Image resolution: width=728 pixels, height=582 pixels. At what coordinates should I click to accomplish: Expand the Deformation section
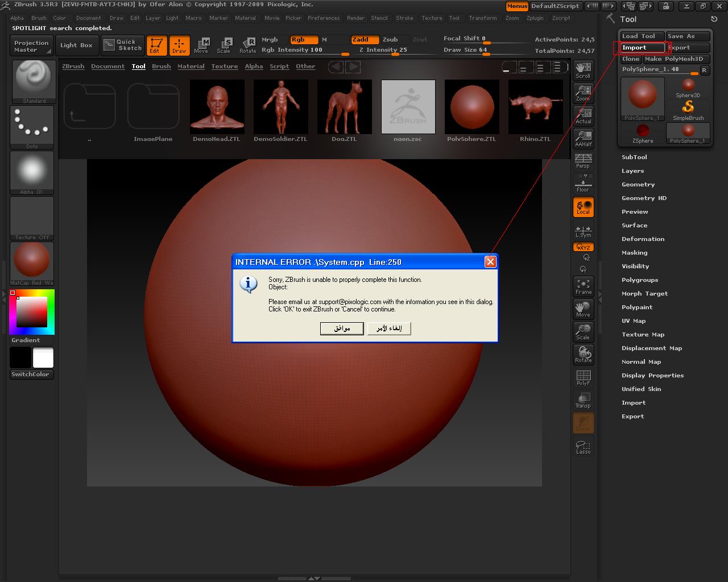click(x=643, y=239)
